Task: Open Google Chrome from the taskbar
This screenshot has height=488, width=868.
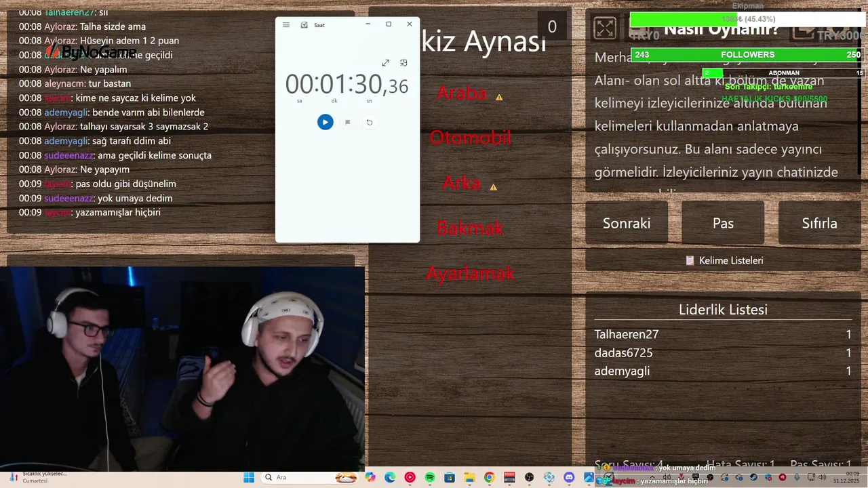Action: [x=490, y=477]
